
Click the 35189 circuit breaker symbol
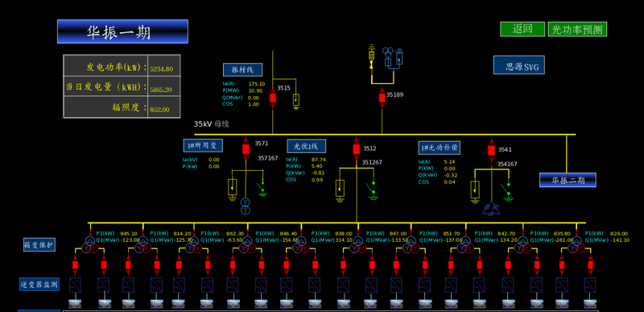[382, 98]
